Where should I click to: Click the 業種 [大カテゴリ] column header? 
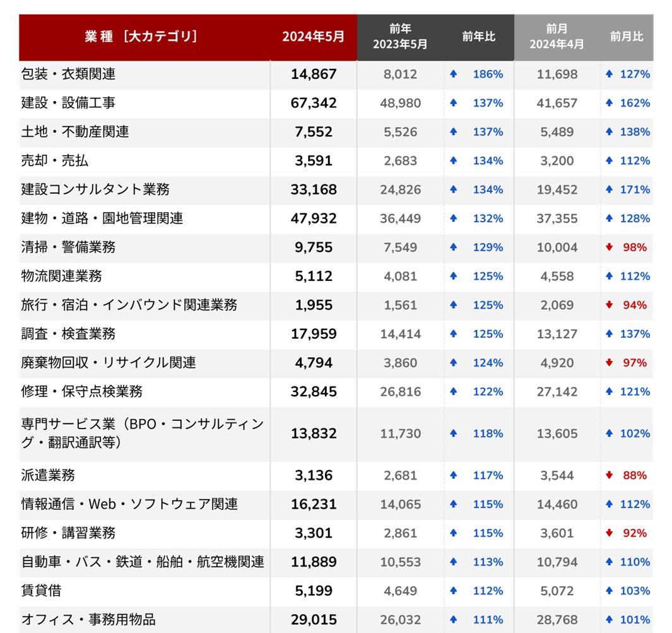point(141,37)
